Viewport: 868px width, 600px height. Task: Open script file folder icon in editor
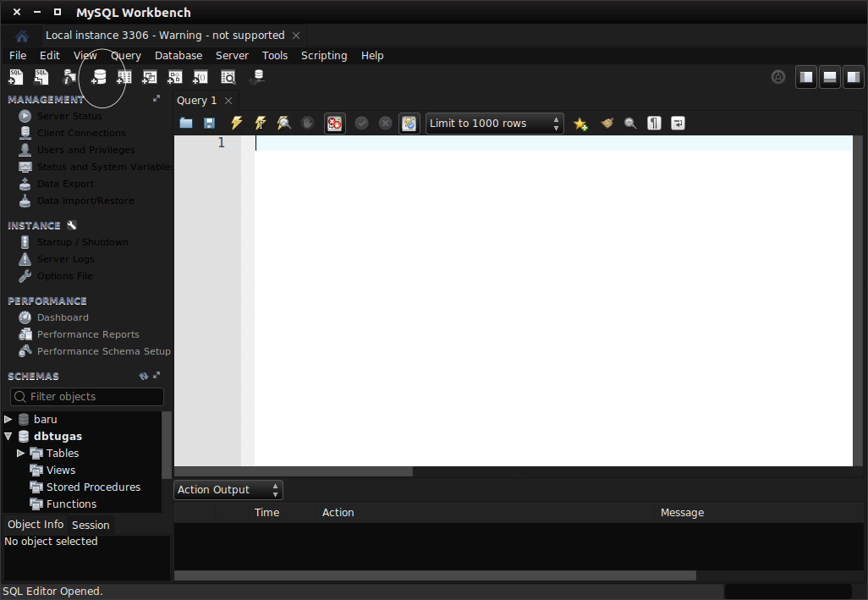(x=186, y=123)
